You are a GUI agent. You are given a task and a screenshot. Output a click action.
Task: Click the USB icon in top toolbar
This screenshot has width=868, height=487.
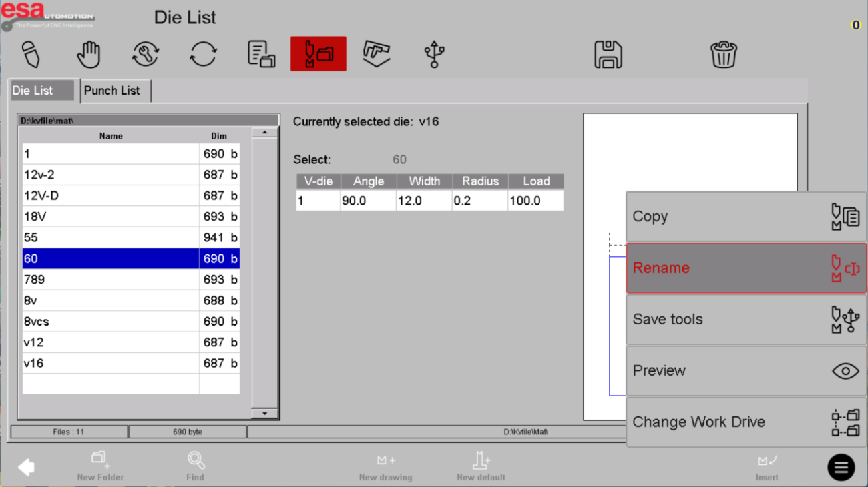434,55
